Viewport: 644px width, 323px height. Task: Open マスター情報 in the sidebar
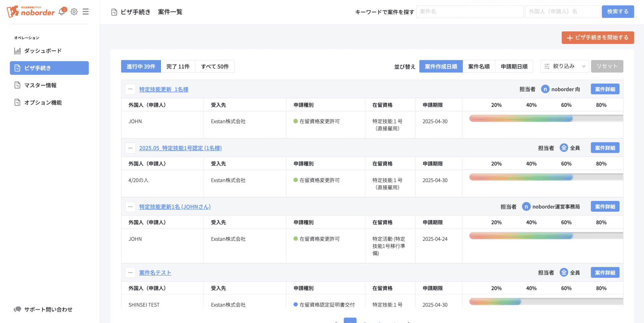[x=40, y=85]
